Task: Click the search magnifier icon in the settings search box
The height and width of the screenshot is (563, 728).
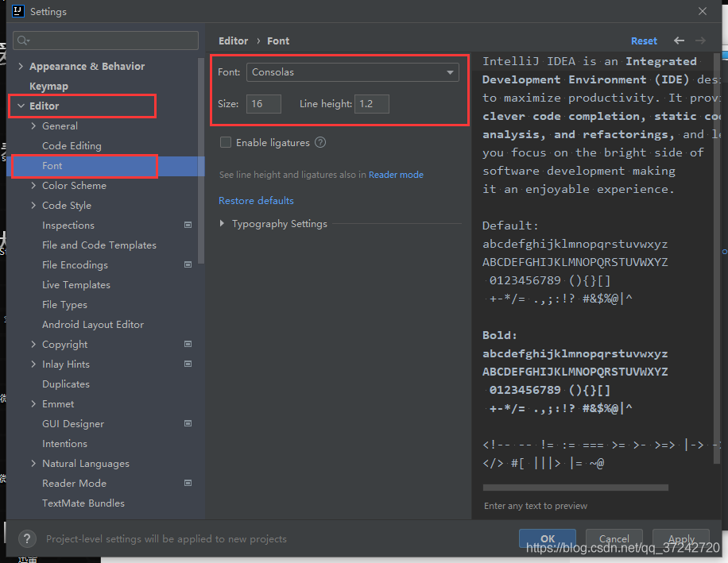Action: pyautogui.click(x=23, y=40)
